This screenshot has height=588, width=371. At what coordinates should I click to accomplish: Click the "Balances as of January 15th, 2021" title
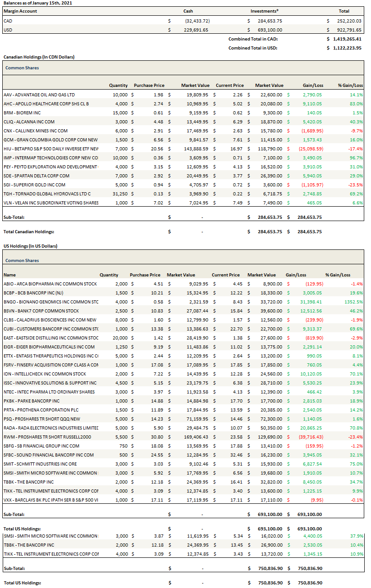click(x=37, y=3)
